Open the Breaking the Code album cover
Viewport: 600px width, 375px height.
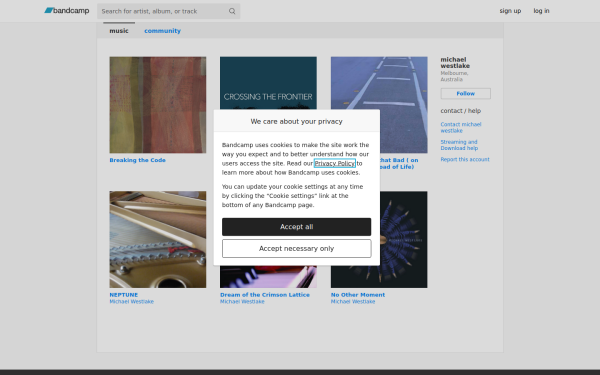pyautogui.click(x=158, y=105)
